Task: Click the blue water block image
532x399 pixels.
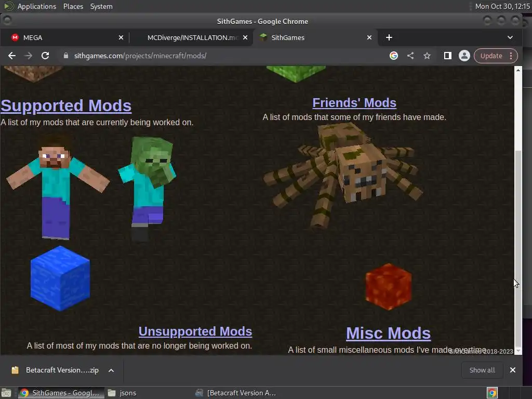Action: (x=60, y=278)
